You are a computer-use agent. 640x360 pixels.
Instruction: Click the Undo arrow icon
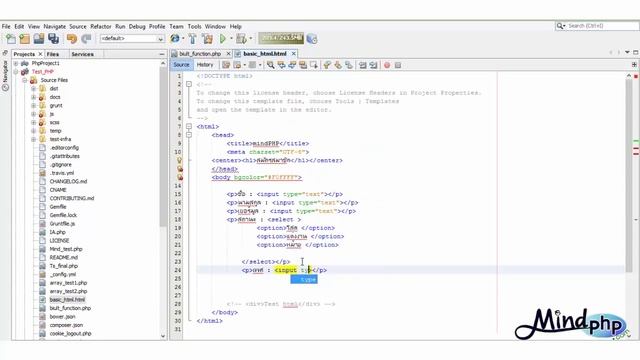tap(72, 39)
